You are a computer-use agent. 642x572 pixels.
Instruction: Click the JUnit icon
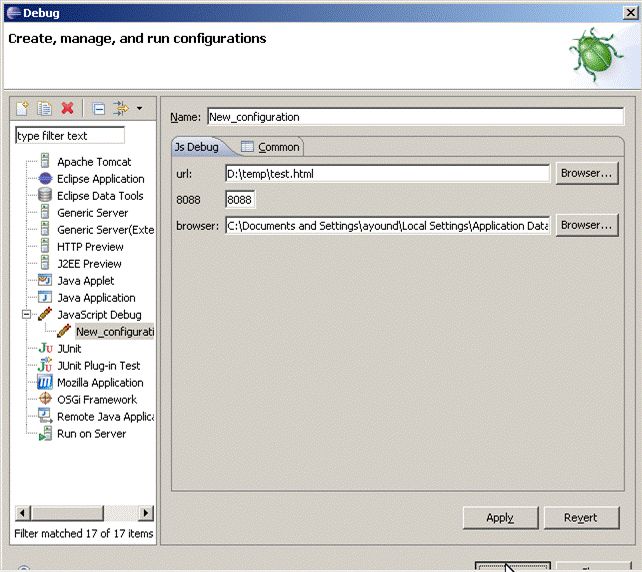point(45,348)
